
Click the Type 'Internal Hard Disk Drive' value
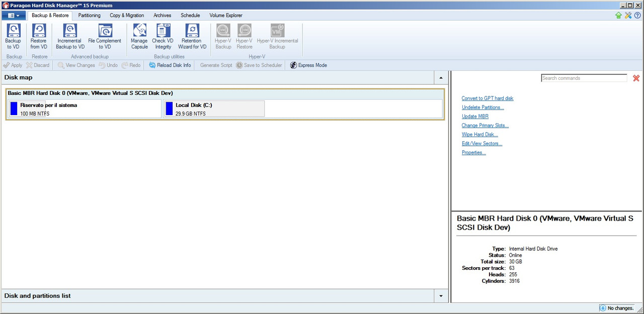click(533, 249)
